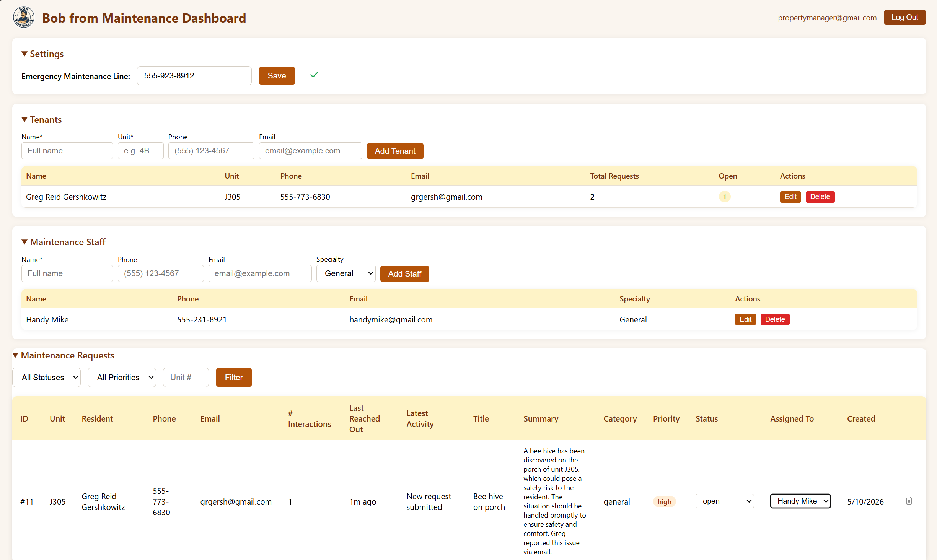Viewport: 937px width, 560px height.
Task: Delete staff member Handy Mike
Action: pos(775,319)
